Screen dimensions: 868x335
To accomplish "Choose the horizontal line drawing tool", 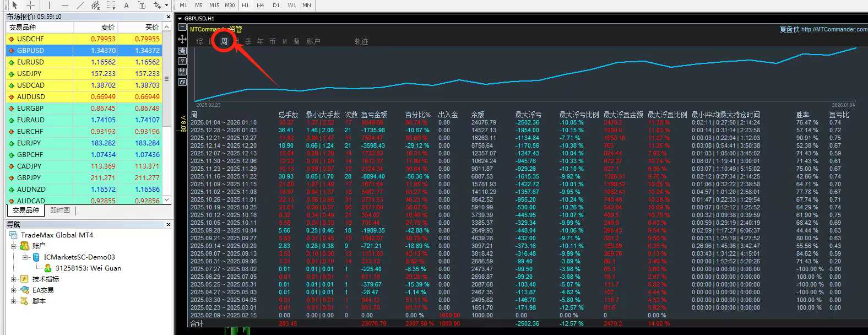I will pyautogui.click(x=65, y=5).
